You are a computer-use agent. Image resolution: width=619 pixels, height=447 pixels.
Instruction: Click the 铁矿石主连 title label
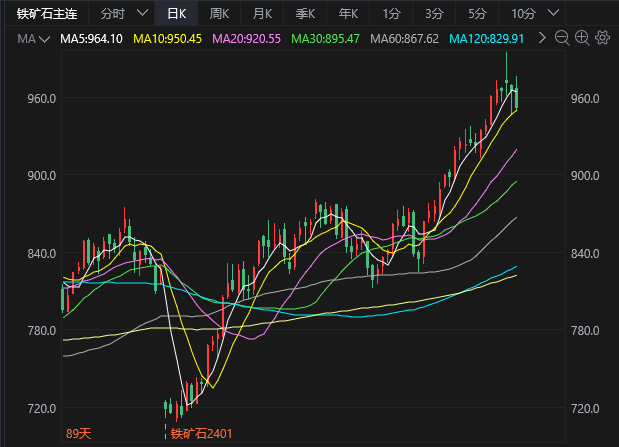pyautogui.click(x=44, y=14)
